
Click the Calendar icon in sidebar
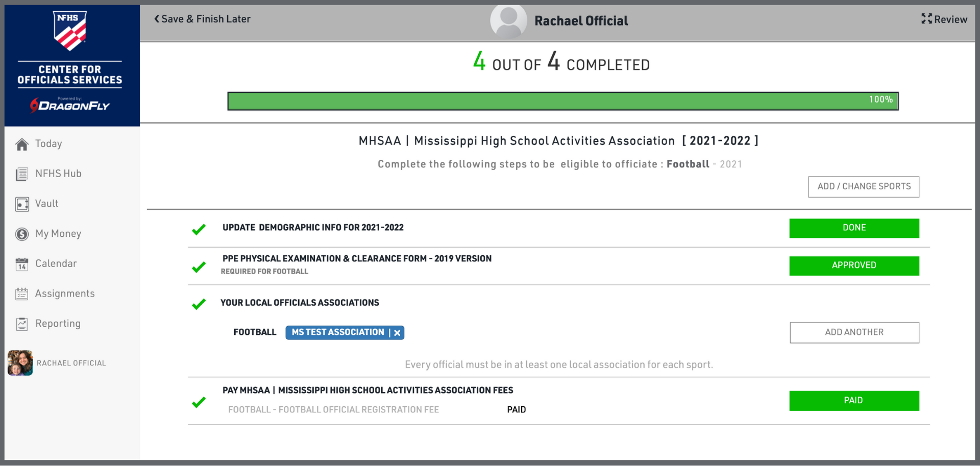tap(22, 264)
